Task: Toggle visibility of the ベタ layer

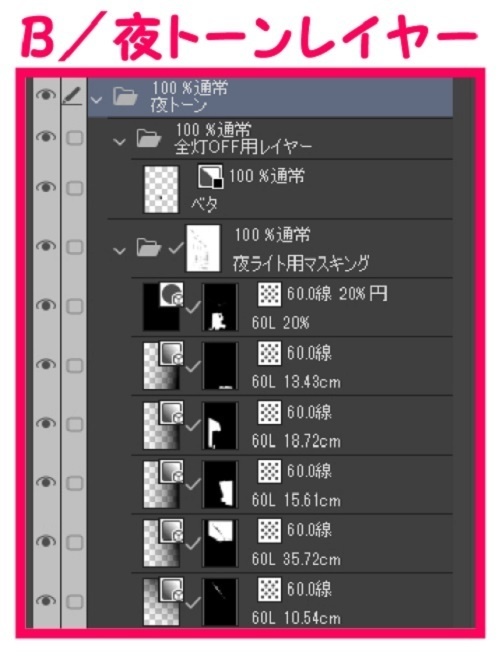Action: [45, 187]
